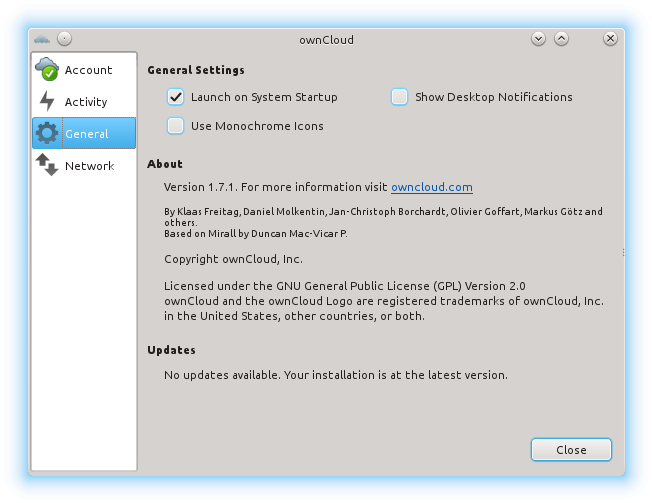Click the ownCloud window title text
The width and height of the screenshot is (652, 503).
coord(326,40)
